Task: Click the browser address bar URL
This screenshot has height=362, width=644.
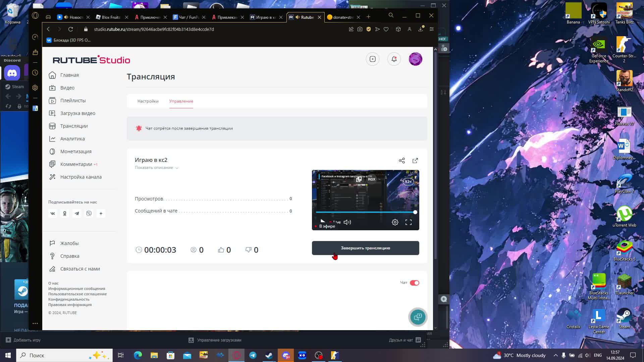Action: click(154, 29)
